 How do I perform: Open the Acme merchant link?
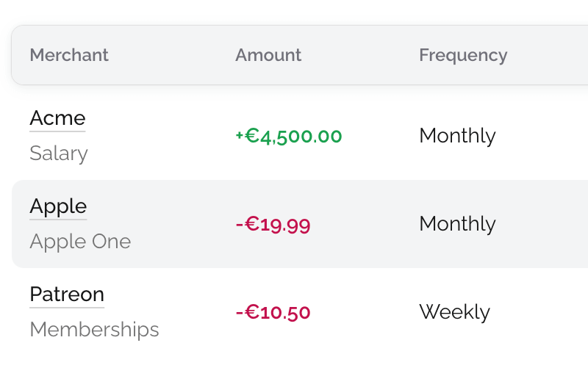(57, 118)
